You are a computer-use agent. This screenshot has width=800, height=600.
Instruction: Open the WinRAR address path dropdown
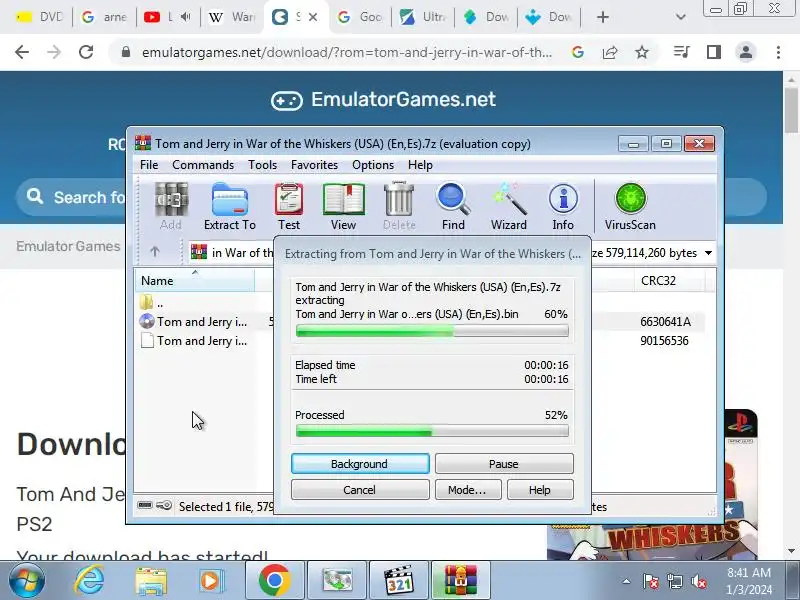(708, 253)
